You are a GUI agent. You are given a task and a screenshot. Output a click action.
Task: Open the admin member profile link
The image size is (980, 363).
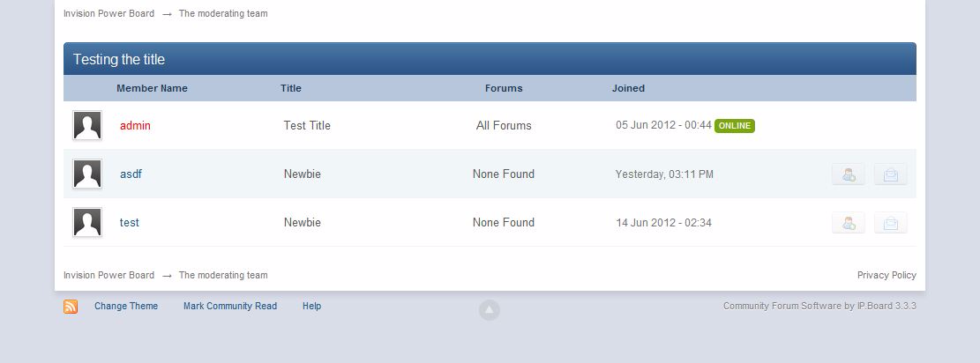tap(135, 126)
